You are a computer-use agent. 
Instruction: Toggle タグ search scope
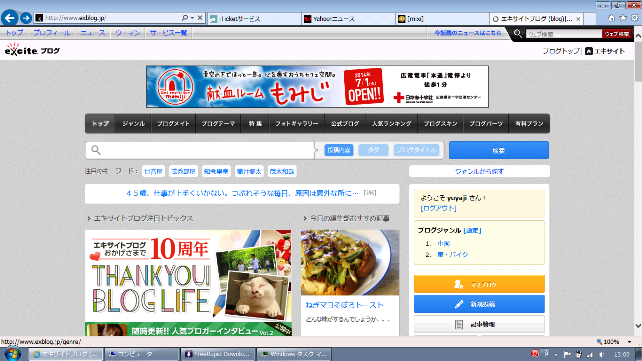point(373,150)
